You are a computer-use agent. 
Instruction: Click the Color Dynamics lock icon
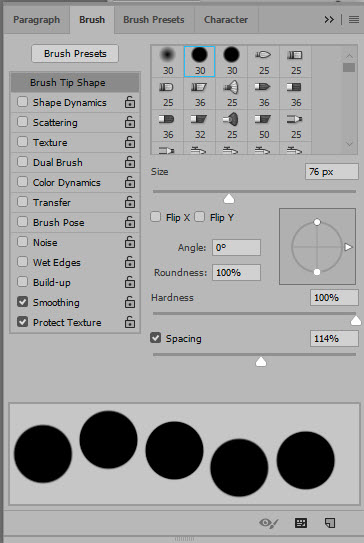(130, 182)
